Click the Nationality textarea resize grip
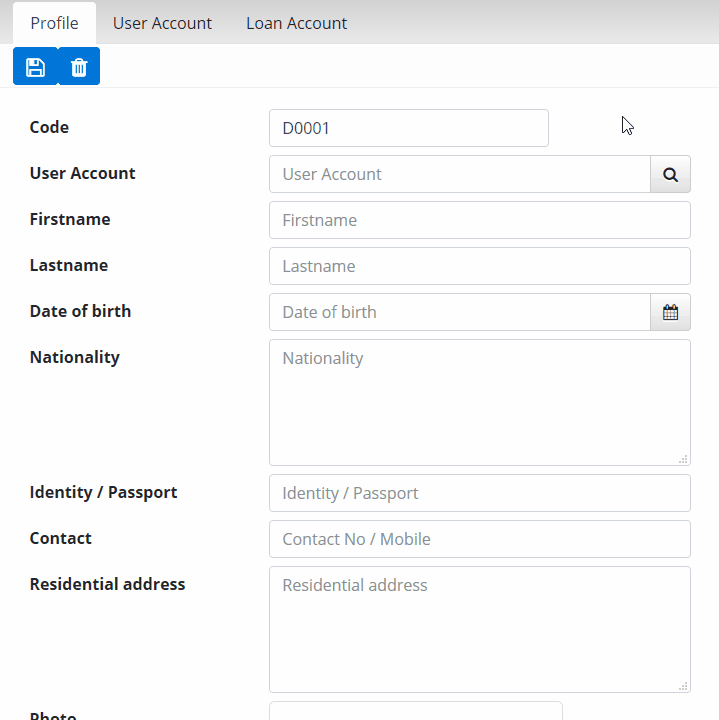The height and width of the screenshot is (720, 719). [683, 459]
